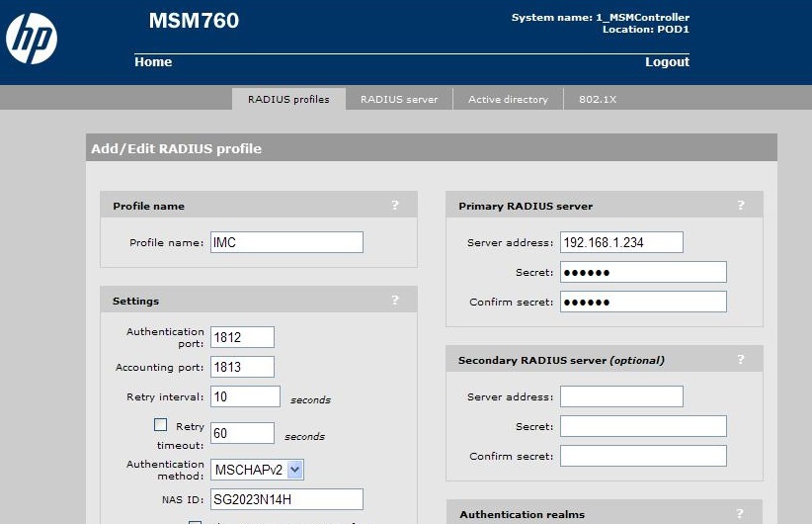
Task: Switch to RADIUS server tab
Action: [399, 99]
